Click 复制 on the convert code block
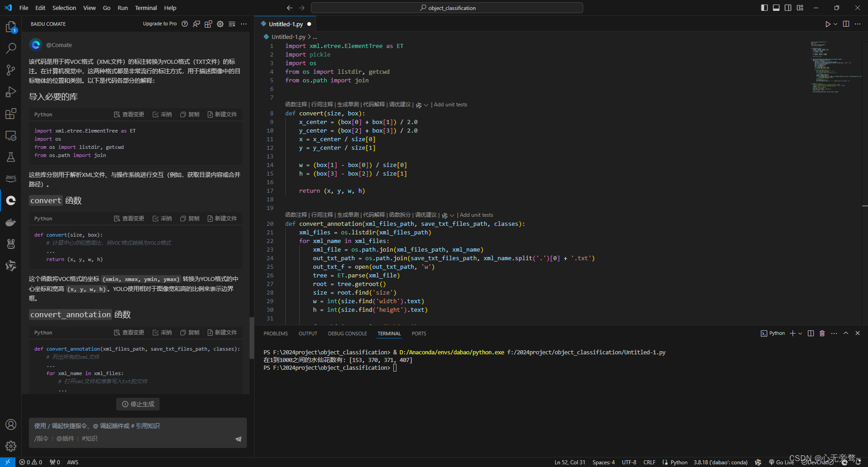The height and width of the screenshot is (467, 868). tap(190, 219)
